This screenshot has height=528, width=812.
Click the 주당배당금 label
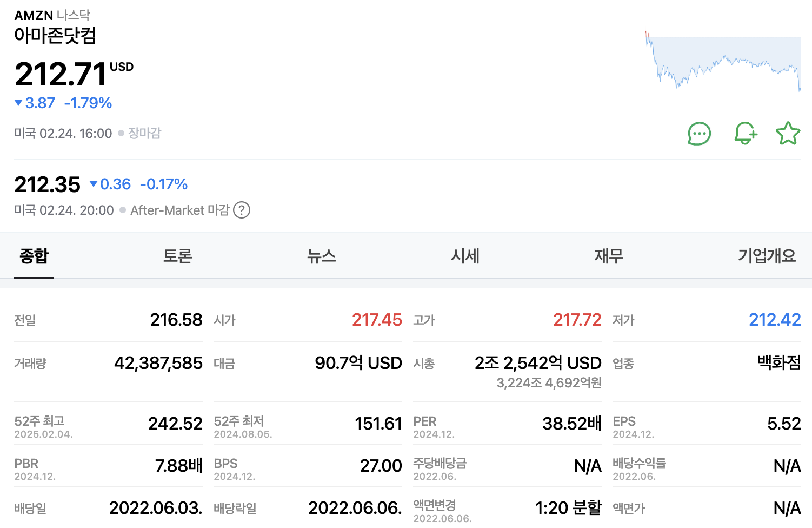pos(440,464)
